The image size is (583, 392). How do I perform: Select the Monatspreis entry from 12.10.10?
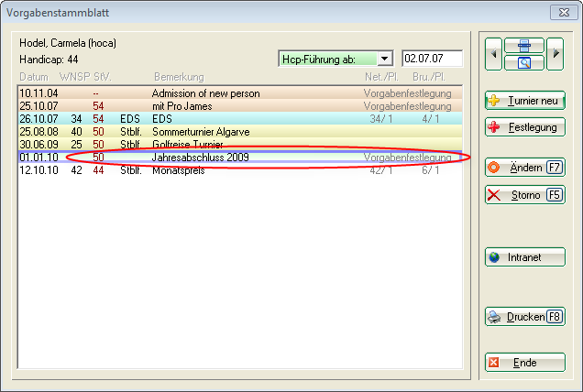pos(177,170)
